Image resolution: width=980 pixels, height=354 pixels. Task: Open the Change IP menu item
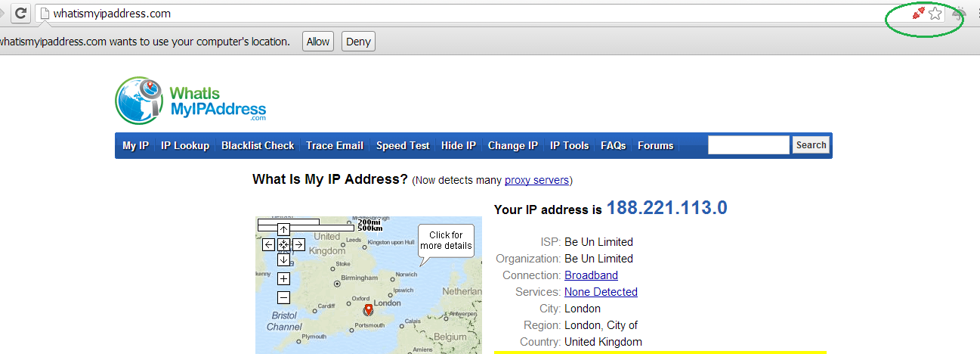513,145
